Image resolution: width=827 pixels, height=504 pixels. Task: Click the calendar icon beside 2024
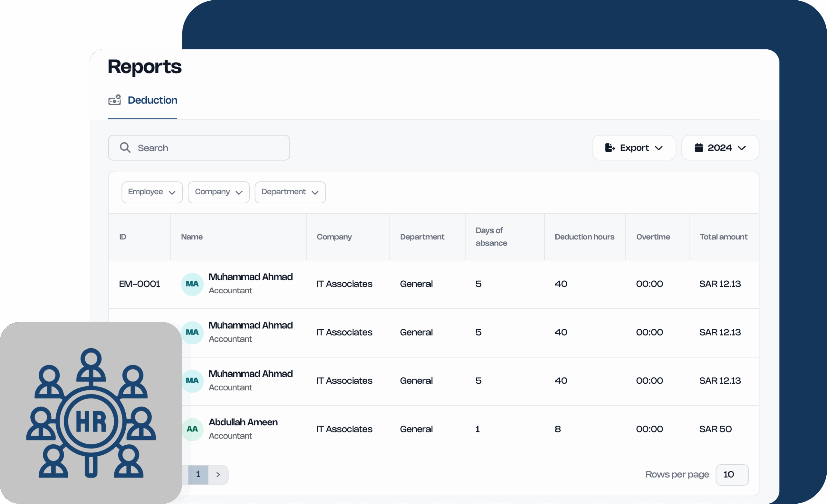699,148
